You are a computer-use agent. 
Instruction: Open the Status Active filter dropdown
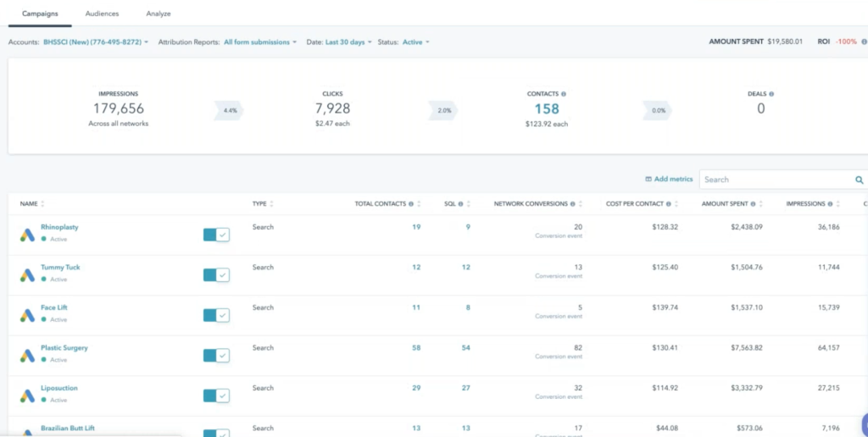pyautogui.click(x=415, y=41)
